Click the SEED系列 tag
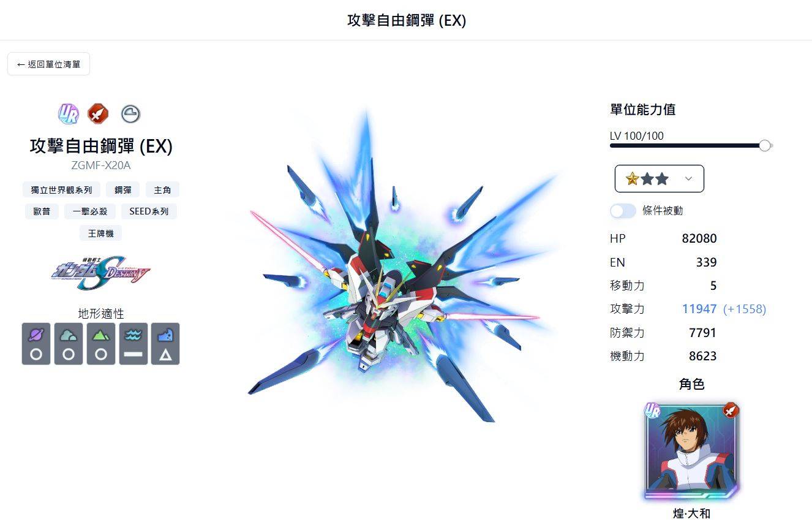 click(x=149, y=211)
